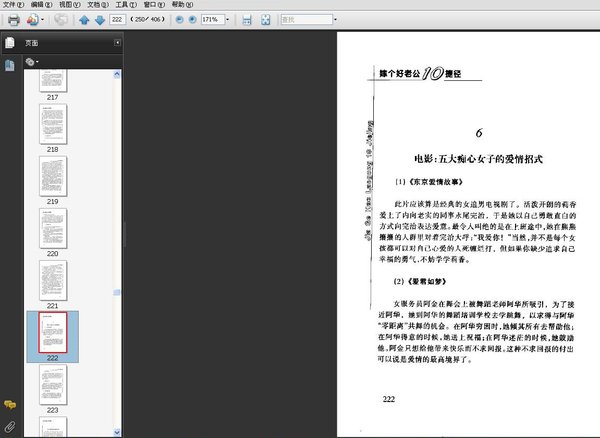Open the 窗口 (Window) menu
The image size is (600, 438).
[x=154, y=5]
